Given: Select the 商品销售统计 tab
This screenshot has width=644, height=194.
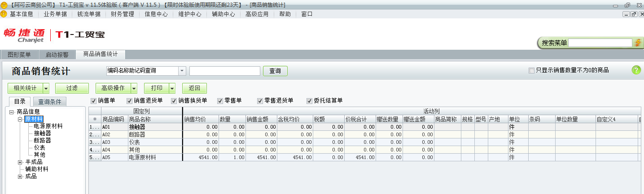Looking at the screenshot, I should (x=101, y=54).
